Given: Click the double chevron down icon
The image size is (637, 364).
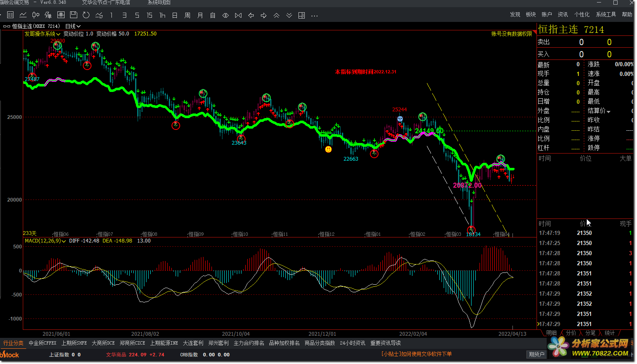Looking at the screenshot, I should [x=289, y=15].
